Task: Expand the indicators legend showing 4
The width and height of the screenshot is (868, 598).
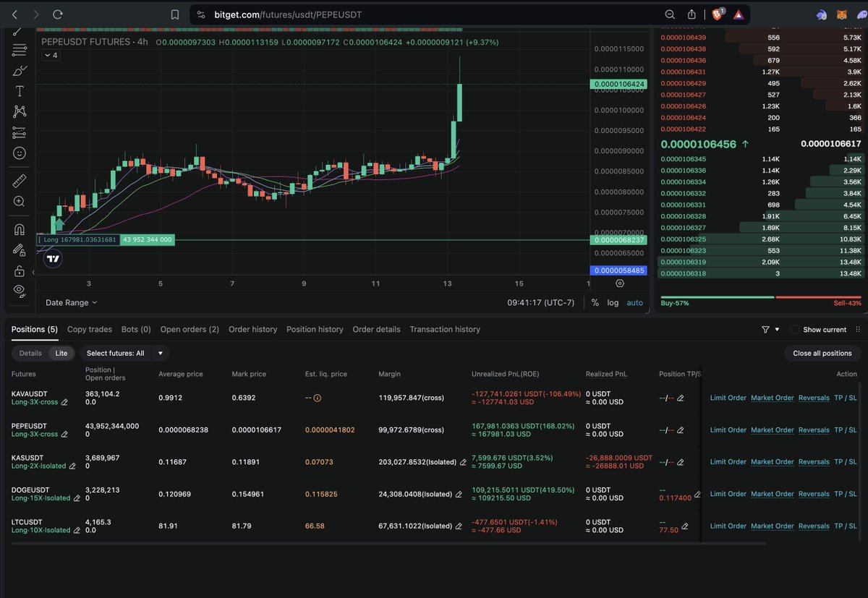Action: 51,56
